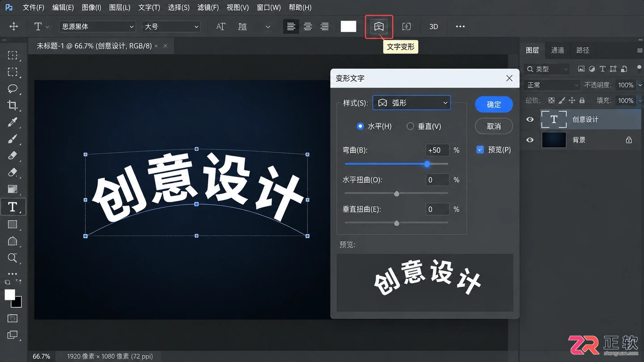Open the three-dot more options menu
Screen dimensions: 644x362
pos(460,27)
